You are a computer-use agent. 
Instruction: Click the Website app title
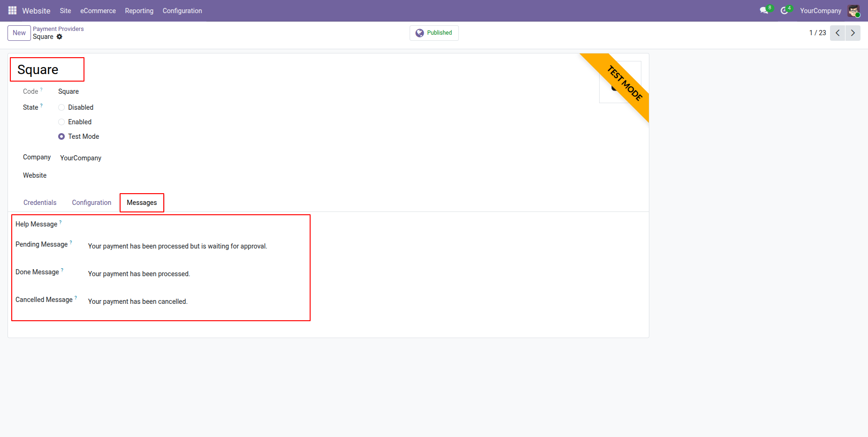coord(36,11)
